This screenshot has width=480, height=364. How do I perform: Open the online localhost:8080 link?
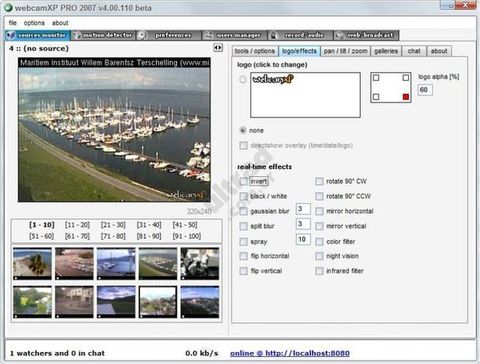click(x=290, y=353)
